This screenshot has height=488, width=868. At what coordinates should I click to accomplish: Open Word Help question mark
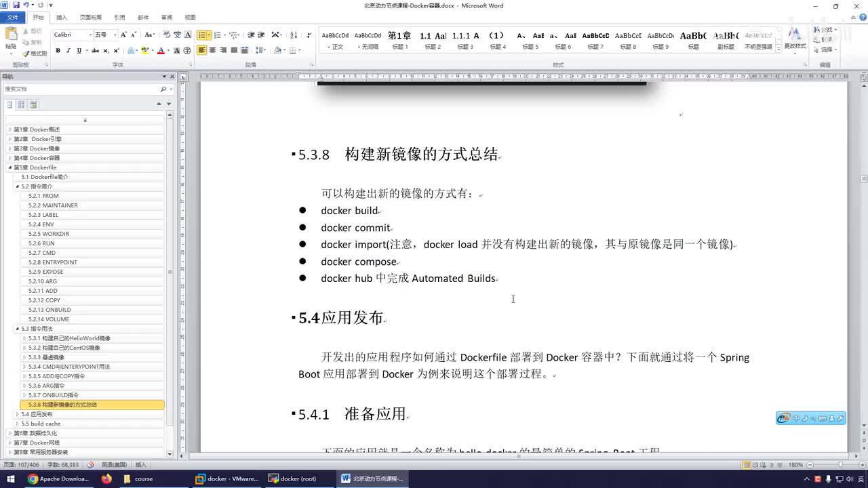tap(862, 18)
